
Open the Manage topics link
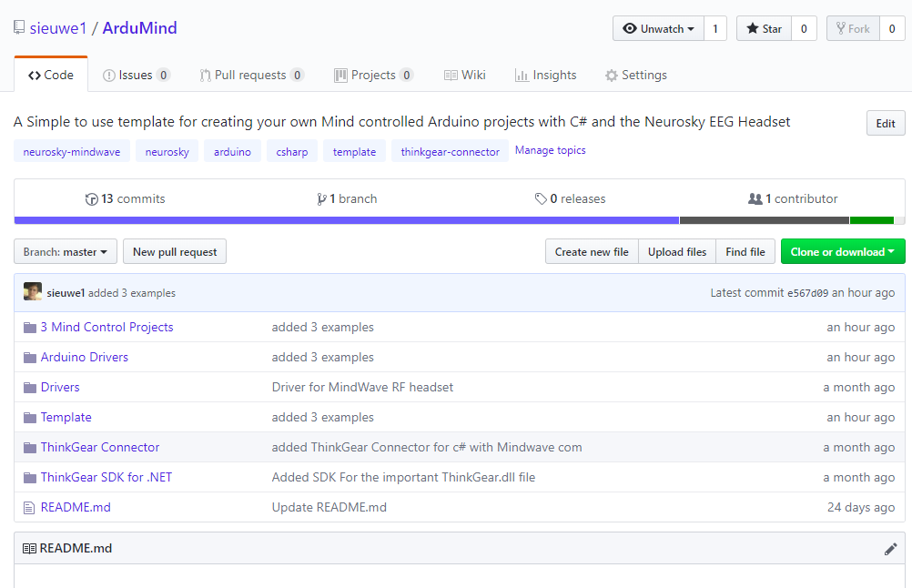(550, 151)
